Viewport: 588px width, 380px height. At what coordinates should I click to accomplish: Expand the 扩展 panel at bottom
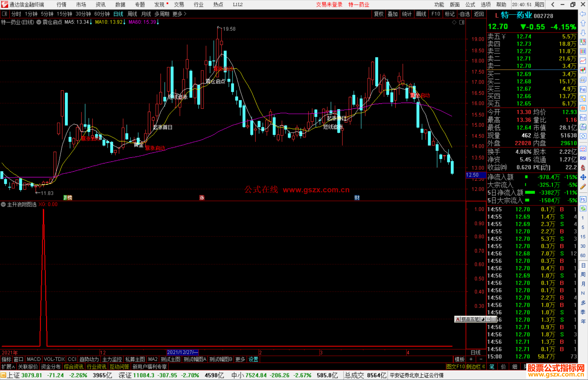(8, 367)
